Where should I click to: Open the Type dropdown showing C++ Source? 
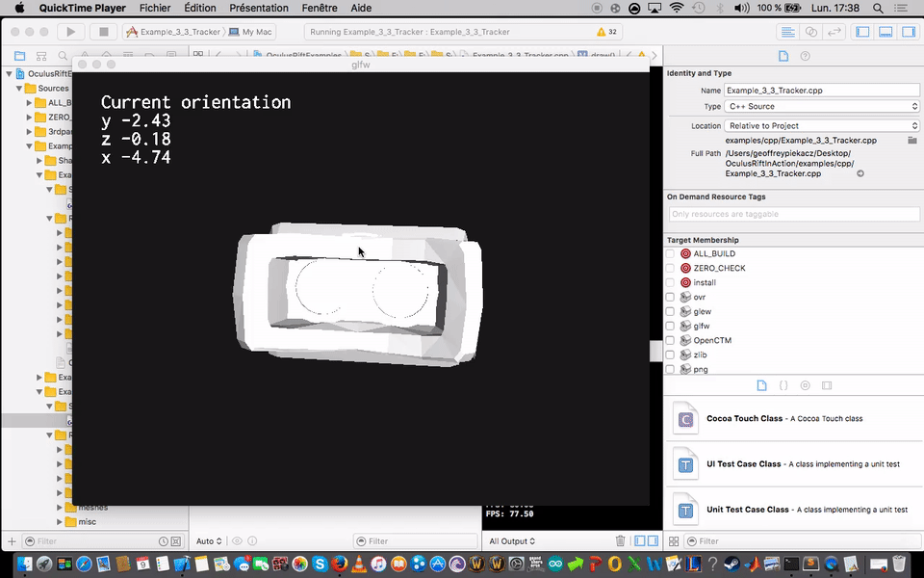click(x=822, y=107)
